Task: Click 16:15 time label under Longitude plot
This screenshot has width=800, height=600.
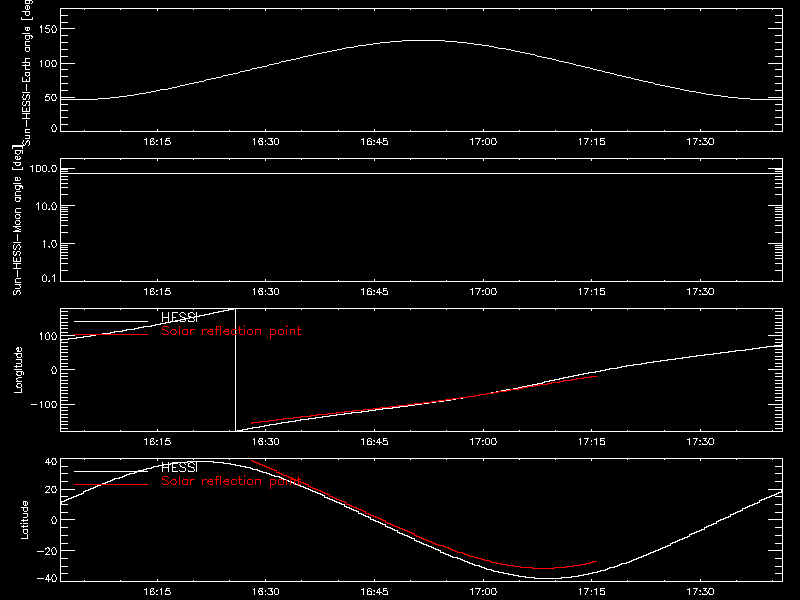Action: point(157,442)
